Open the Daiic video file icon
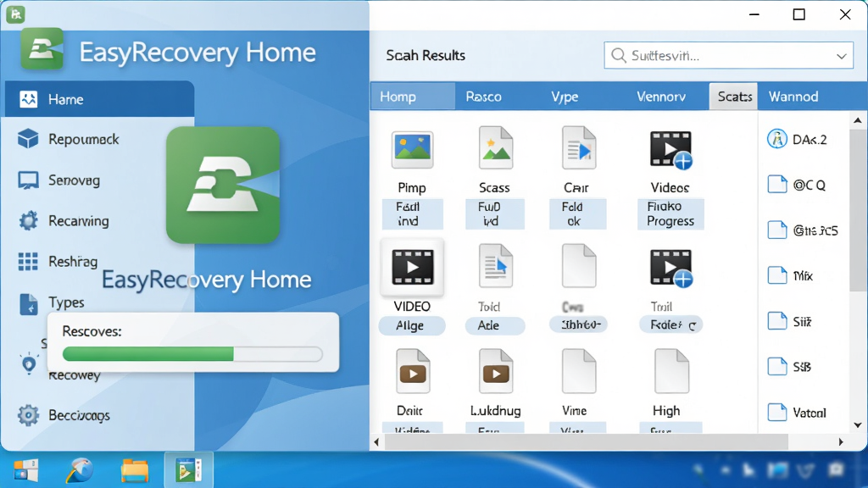Screen dimensions: 868x488 pyautogui.click(x=413, y=371)
